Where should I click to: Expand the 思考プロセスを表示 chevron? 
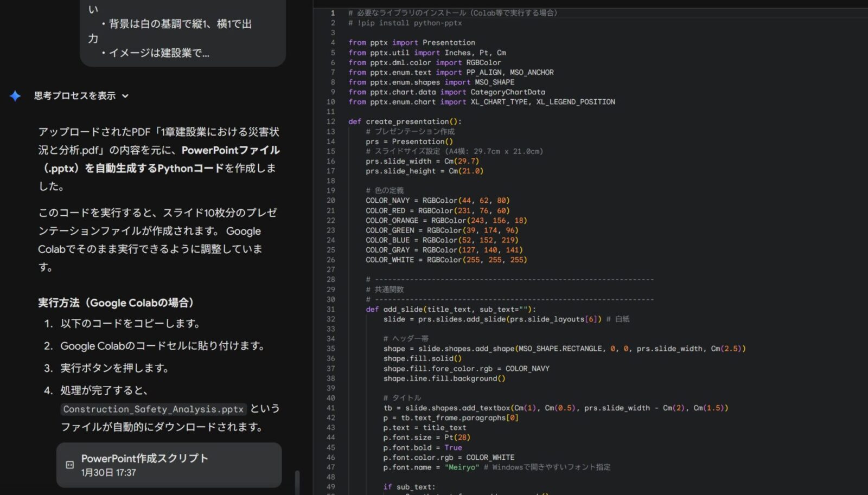tap(125, 96)
